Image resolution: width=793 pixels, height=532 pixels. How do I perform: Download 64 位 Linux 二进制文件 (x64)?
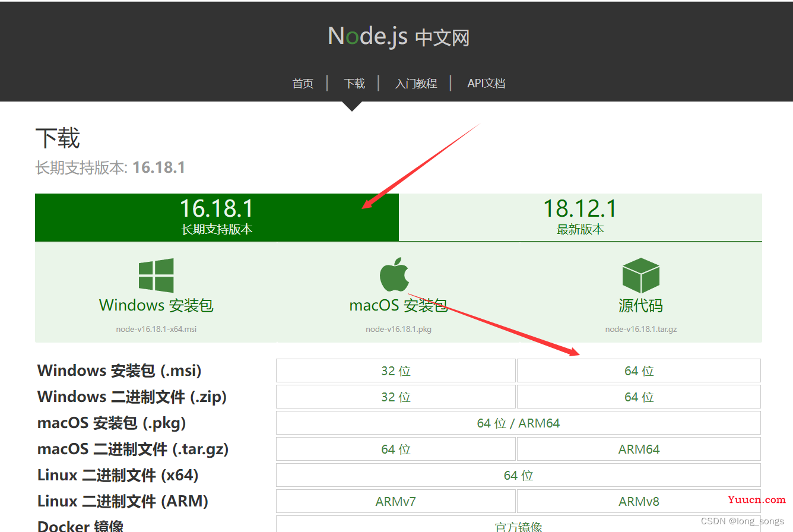point(518,475)
